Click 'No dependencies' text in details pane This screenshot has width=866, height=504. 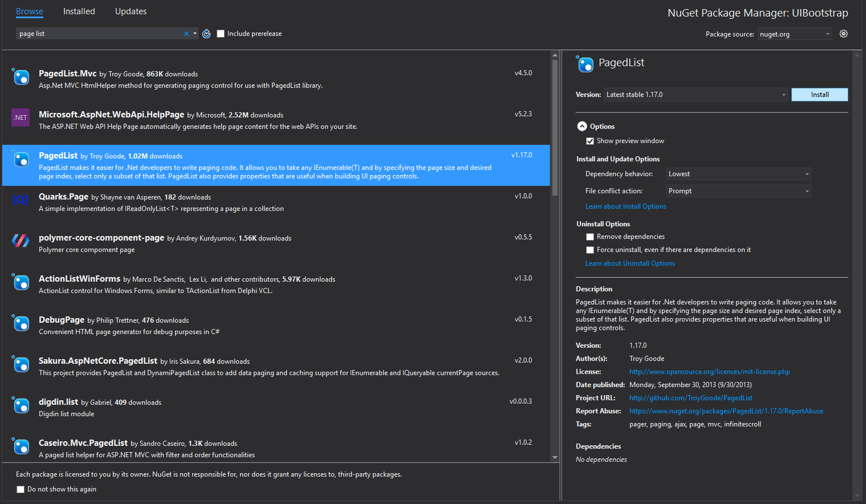601,460
